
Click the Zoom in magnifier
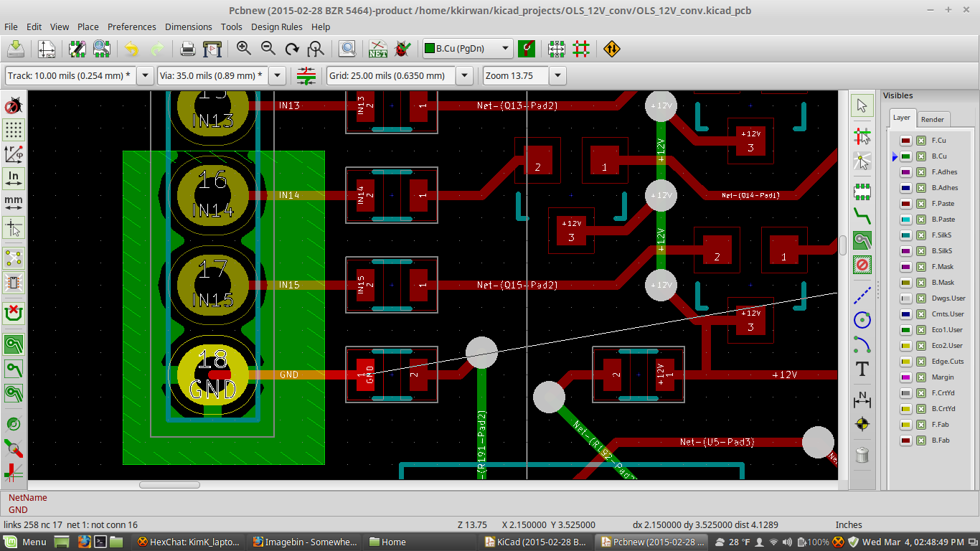(x=244, y=49)
